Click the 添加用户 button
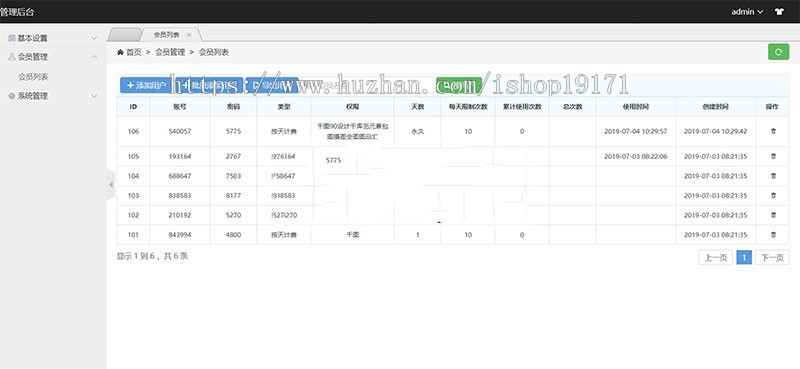 146,85
